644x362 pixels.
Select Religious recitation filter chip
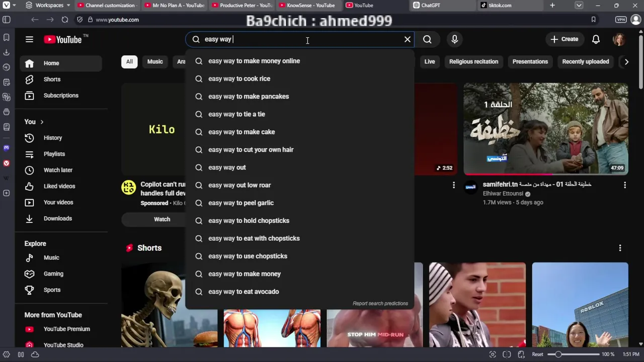click(x=473, y=61)
